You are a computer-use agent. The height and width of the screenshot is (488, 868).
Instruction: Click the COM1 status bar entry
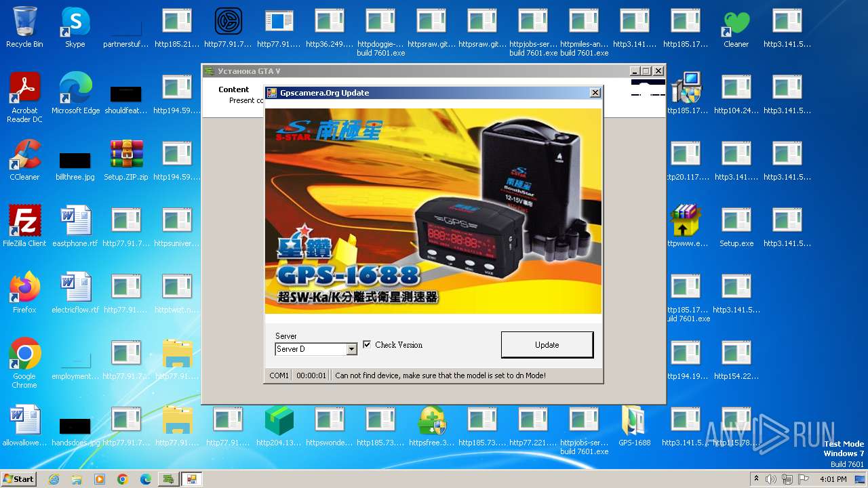279,375
